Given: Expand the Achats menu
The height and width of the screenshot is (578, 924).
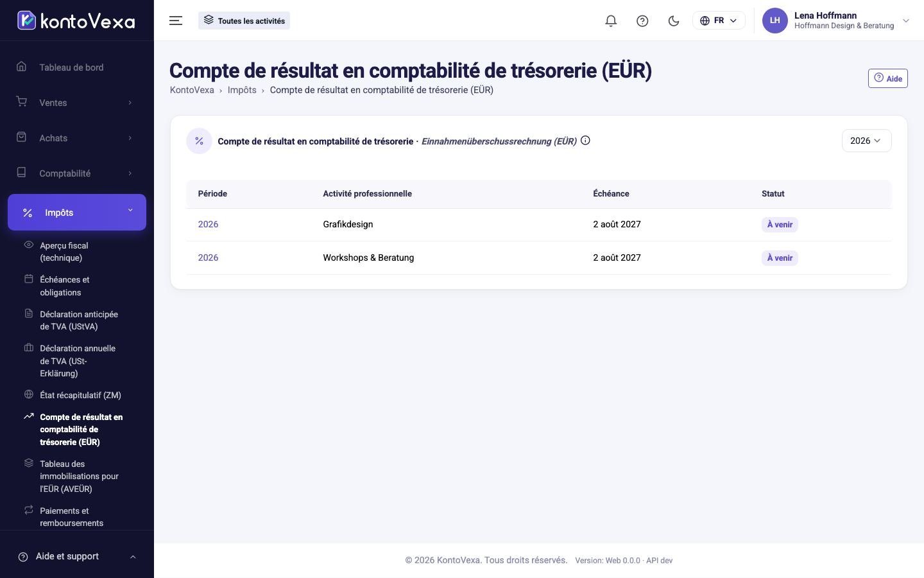Looking at the screenshot, I should click(77, 138).
